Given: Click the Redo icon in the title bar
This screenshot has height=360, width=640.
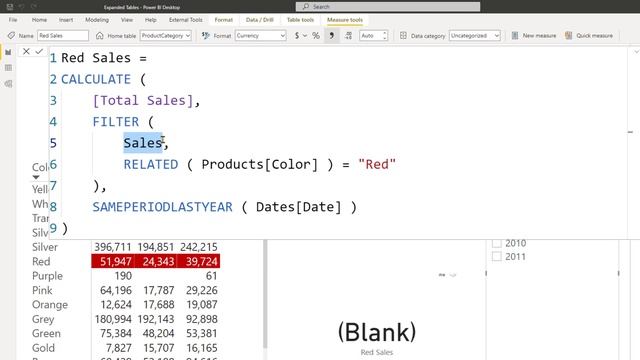Looking at the screenshot, I should pyautogui.click(x=34, y=7).
